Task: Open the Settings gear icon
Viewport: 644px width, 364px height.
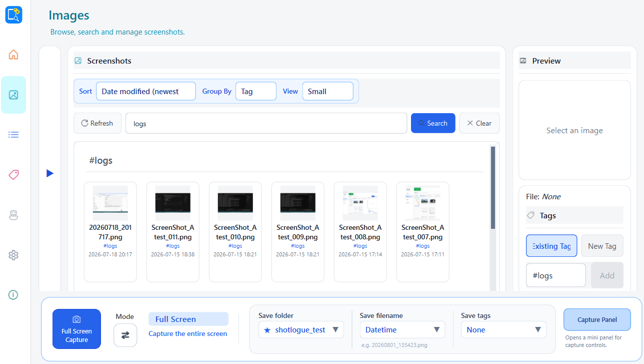Action: 13,255
